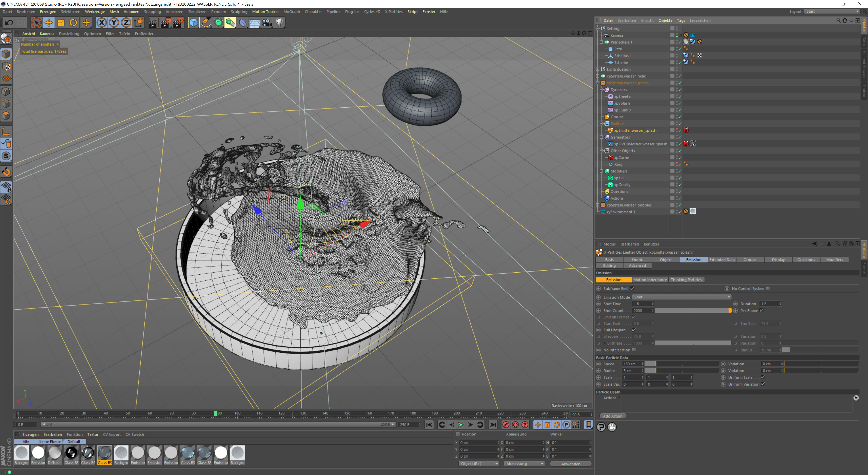The width and height of the screenshot is (868, 475).
Task: Switch to the Display tab
Action: pos(778,260)
